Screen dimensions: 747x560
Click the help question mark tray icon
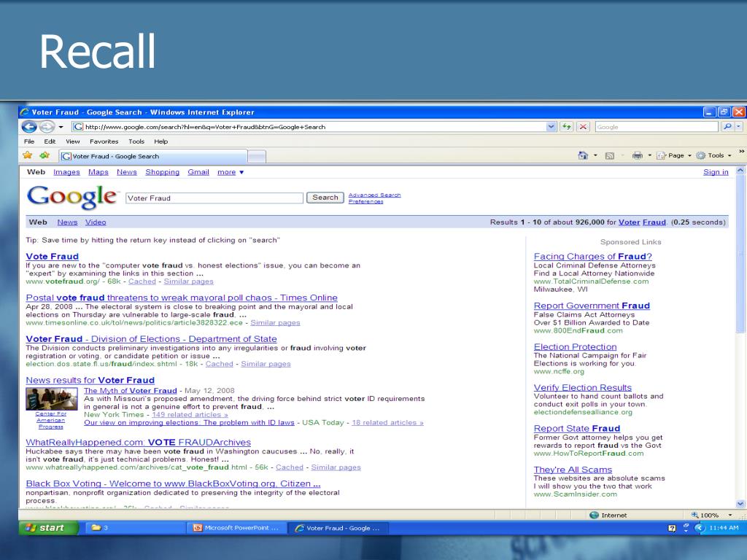pyautogui.click(x=672, y=528)
